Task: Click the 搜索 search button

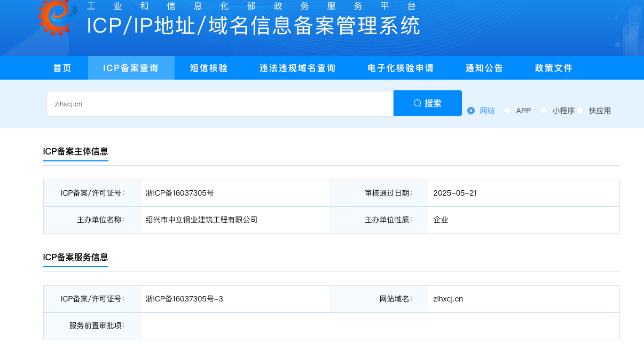Action: click(x=428, y=103)
